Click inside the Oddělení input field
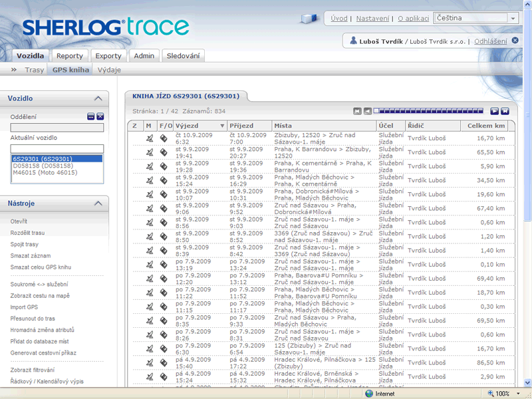 (x=57, y=128)
